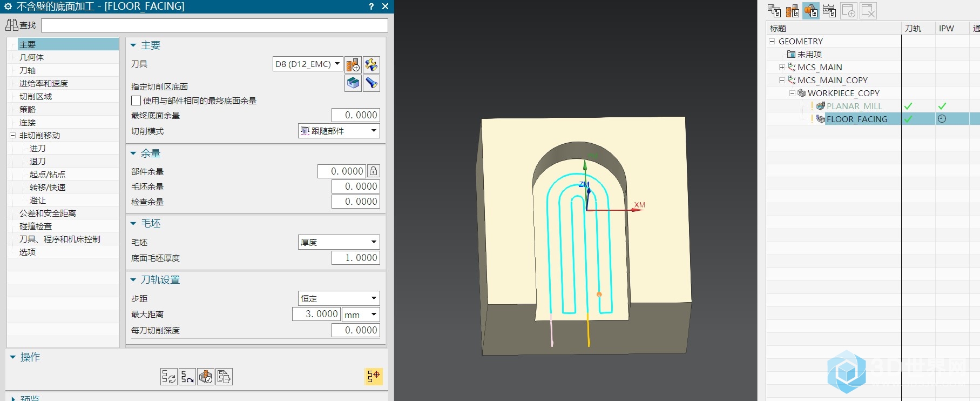Click the generate tool path icon
This screenshot has width=980, height=401.
click(x=168, y=377)
